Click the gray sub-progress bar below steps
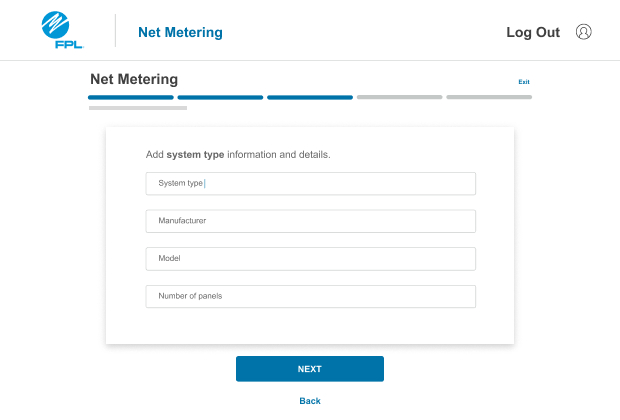The image size is (620, 420). coord(138,108)
